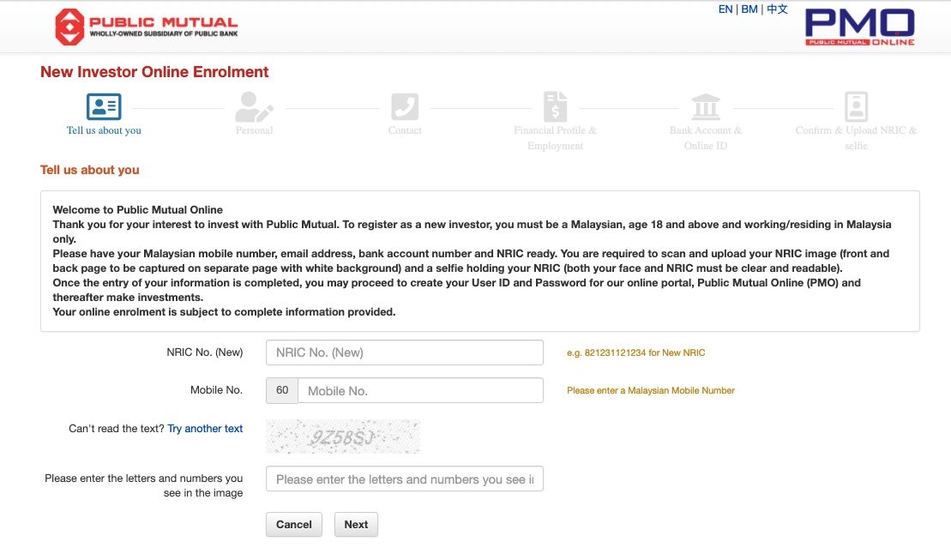Select the Confirm & Upload NRIC step icon

coord(856,107)
